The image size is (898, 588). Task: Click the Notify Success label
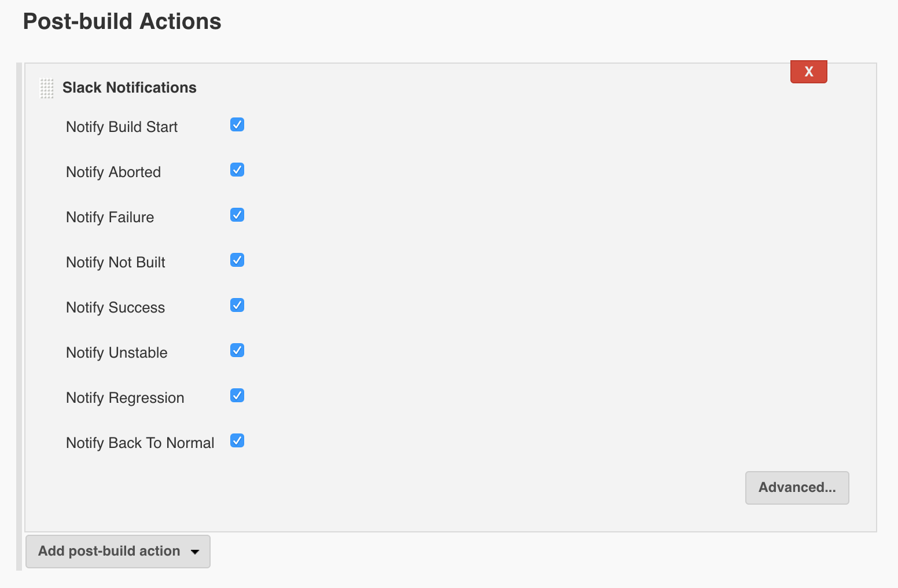pos(116,307)
